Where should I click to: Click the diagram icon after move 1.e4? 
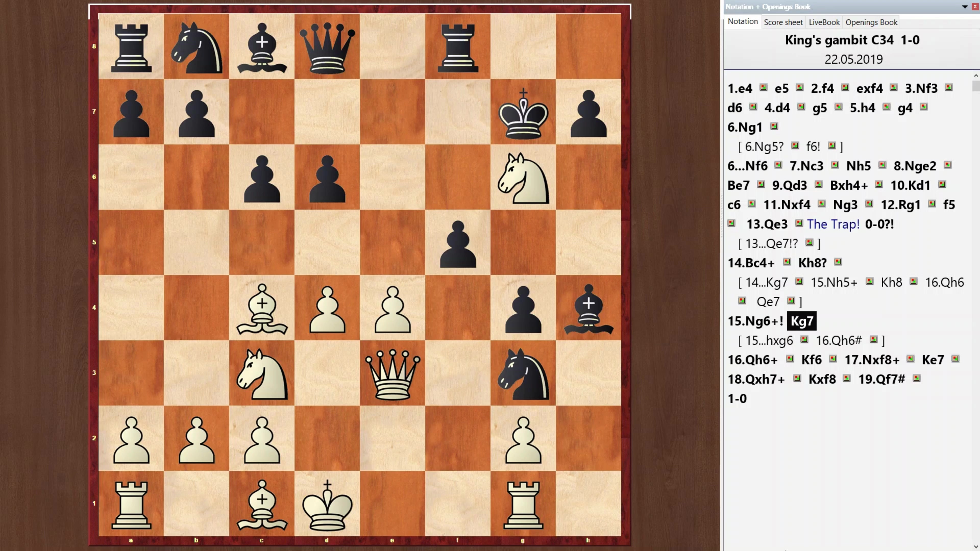763,87
